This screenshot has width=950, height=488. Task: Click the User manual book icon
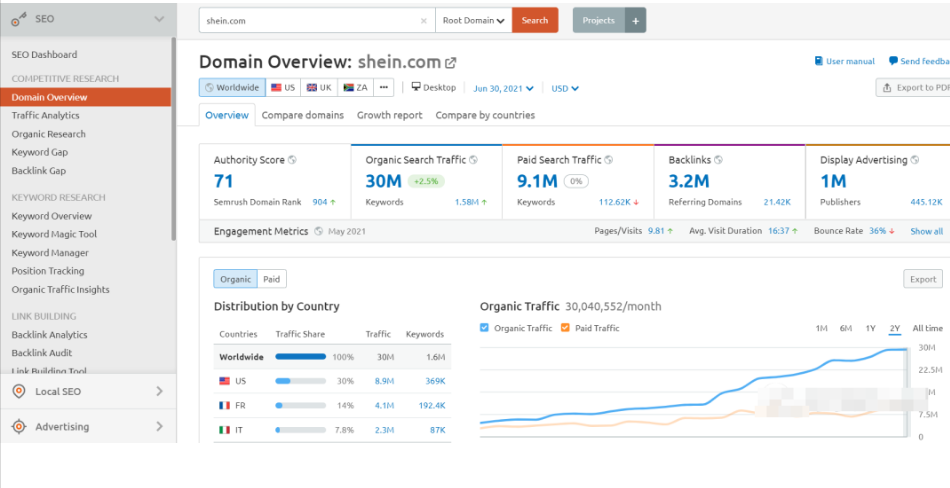(819, 61)
